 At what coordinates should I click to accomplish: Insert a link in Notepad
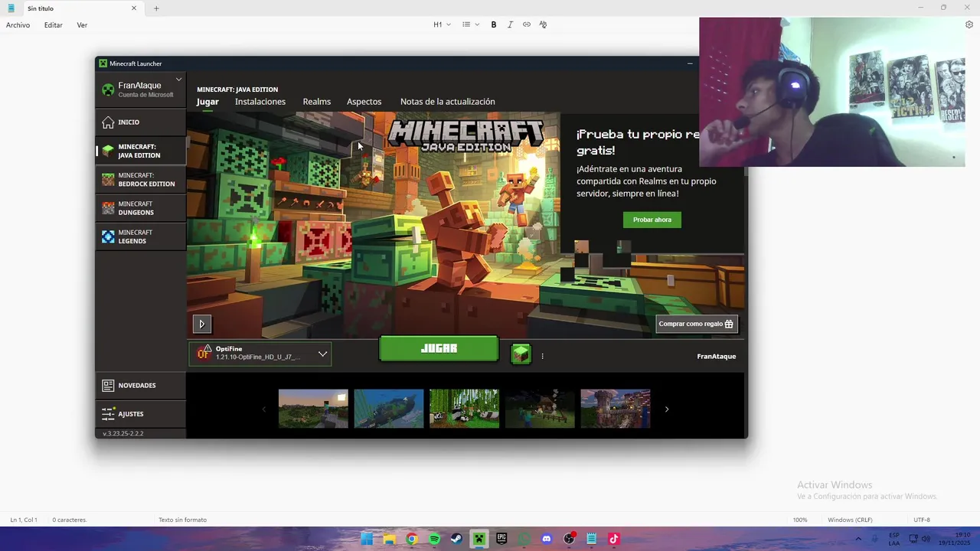coord(527,24)
